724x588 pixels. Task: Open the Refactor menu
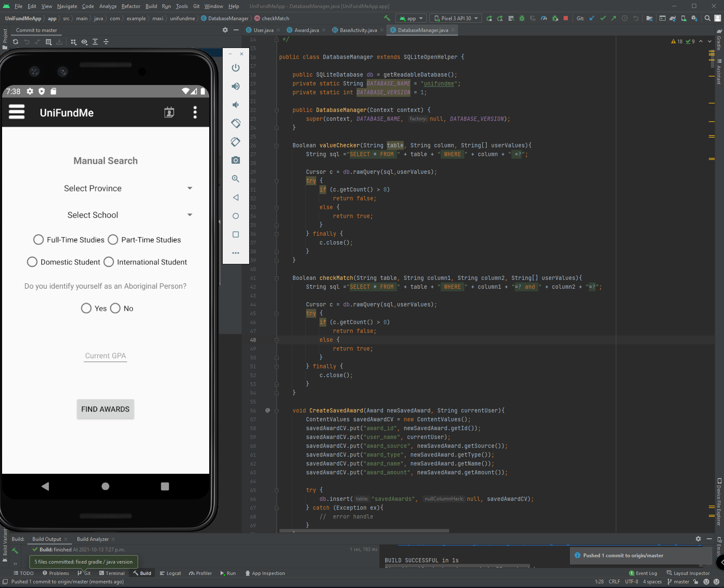tap(131, 6)
